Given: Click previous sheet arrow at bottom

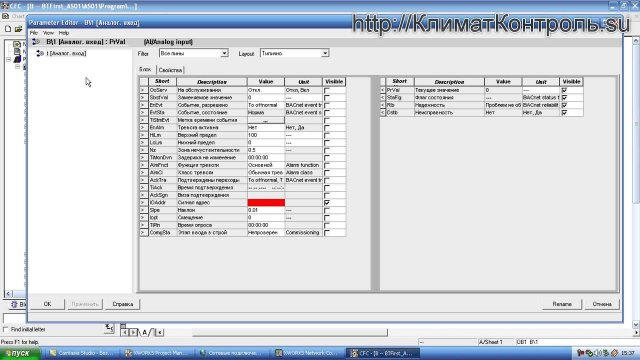Looking at the screenshot, I should point(125,332).
